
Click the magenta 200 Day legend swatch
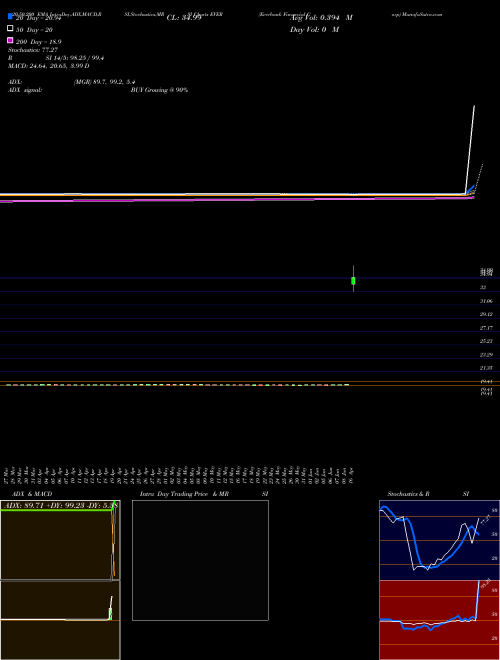[x=11, y=40]
